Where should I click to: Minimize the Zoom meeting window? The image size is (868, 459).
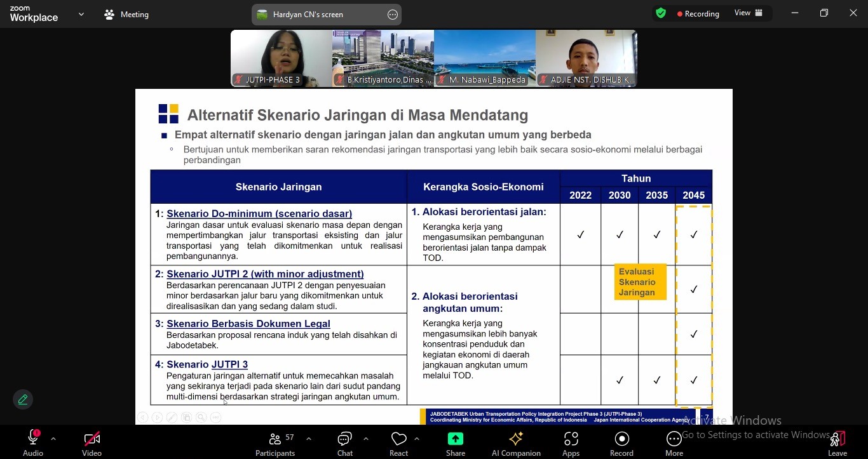(795, 13)
